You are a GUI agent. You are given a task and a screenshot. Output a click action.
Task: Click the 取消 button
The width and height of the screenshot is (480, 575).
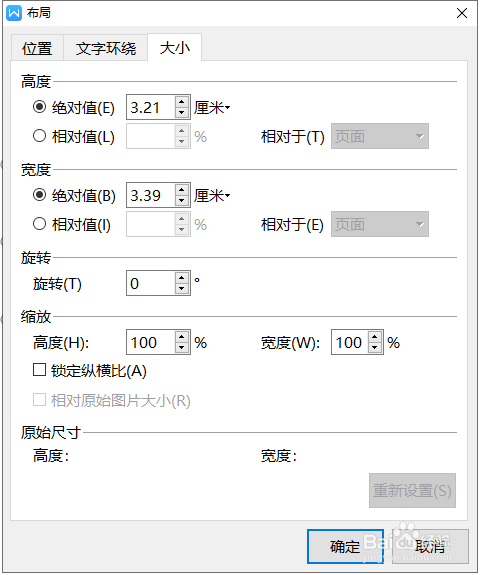[430, 546]
